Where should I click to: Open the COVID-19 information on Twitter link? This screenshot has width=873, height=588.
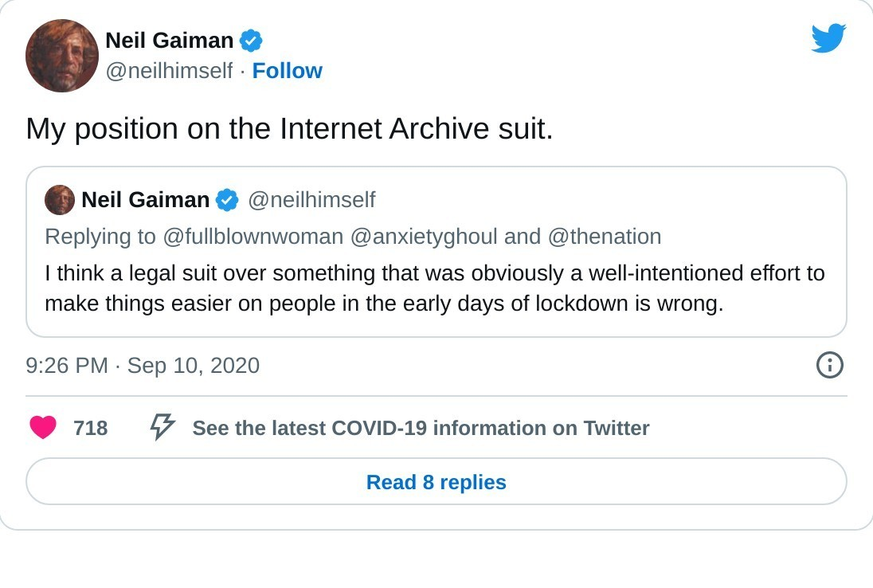421,428
